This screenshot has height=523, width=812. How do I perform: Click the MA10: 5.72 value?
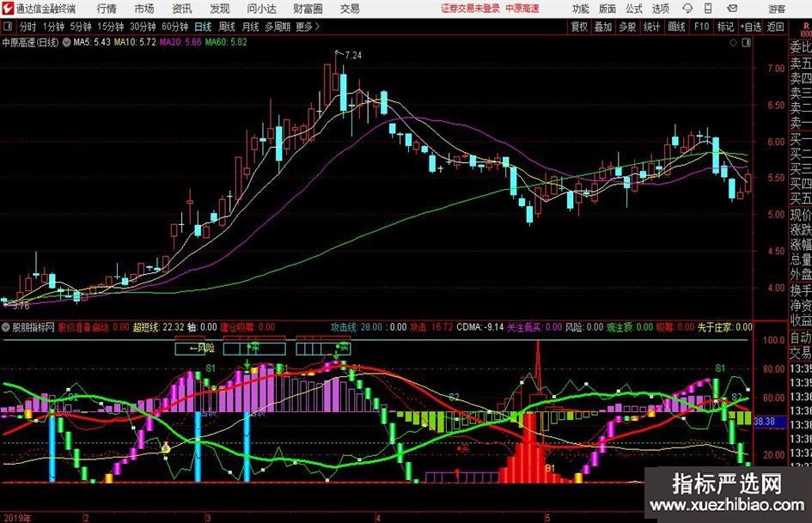[x=135, y=42]
